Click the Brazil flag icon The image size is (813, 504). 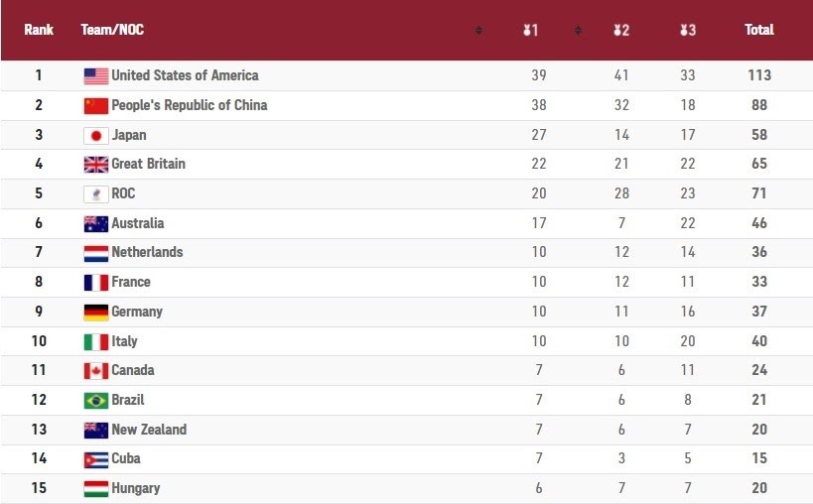pos(95,400)
